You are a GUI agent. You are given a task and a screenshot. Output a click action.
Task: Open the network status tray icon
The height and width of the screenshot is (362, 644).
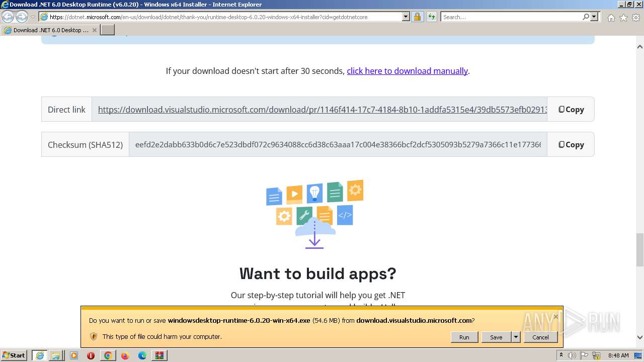596,355
